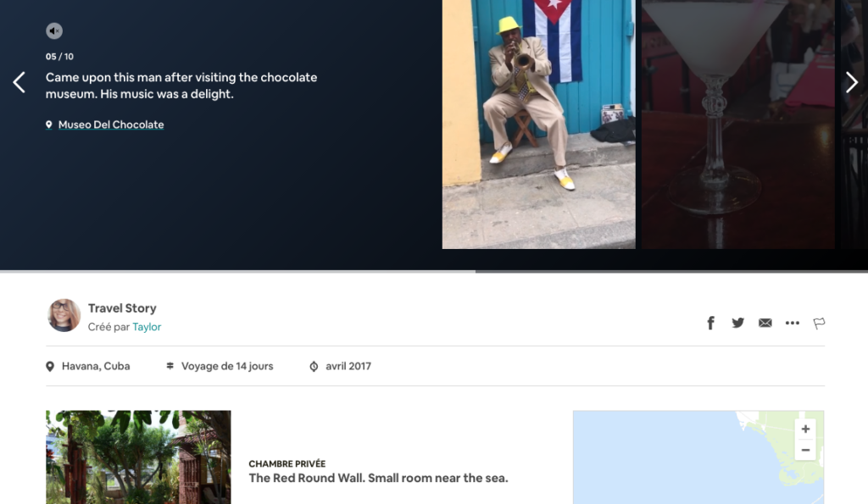
Task: View trumpet player photo
Action: pyautogui.click(x=538, y=124)
